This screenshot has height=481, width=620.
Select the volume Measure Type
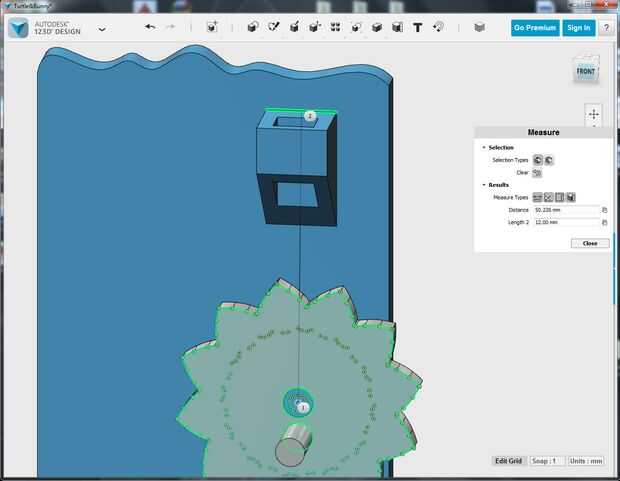[x=571, y=197]
